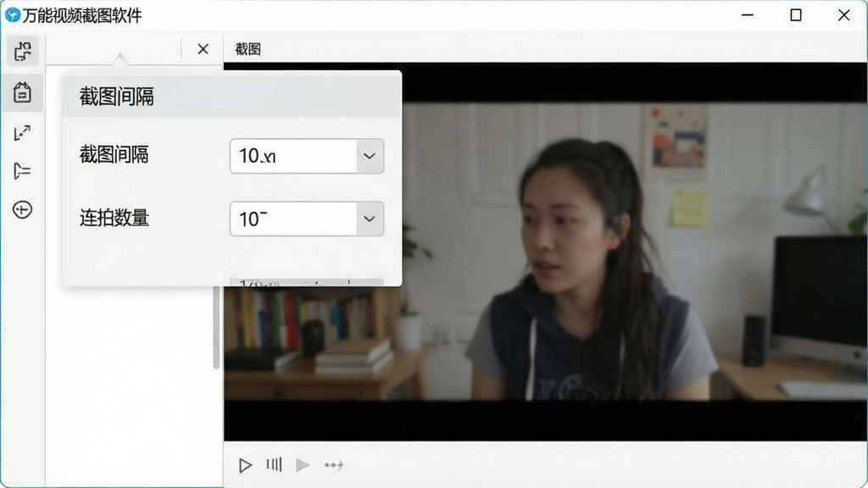Open the 截图间隔 dropdown arrow
The image size is (868, 488).
[x=370, y=156]
